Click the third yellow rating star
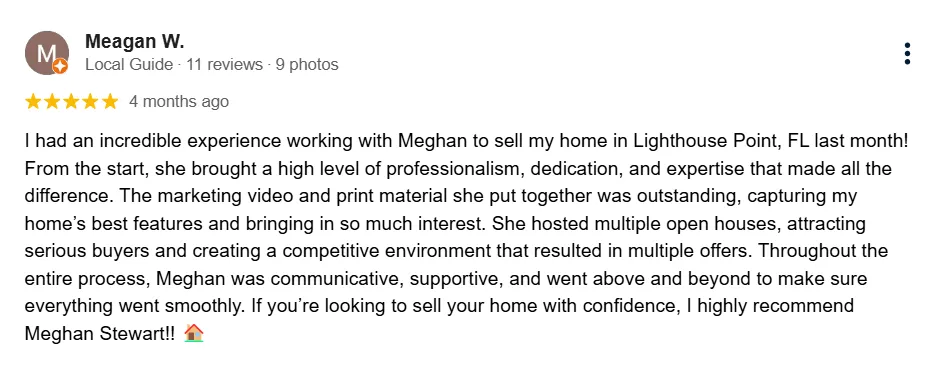Viewport: 946px width, 367px height. [x=71, y=101]
